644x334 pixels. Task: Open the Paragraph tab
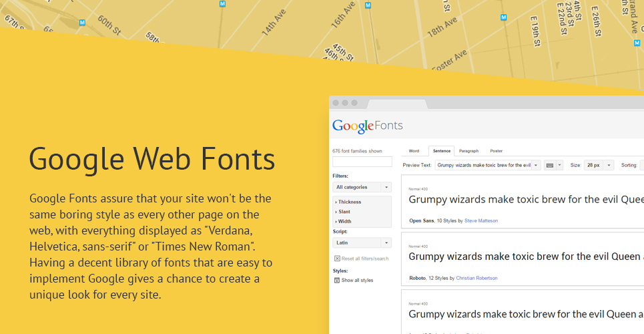coord(468,151)
